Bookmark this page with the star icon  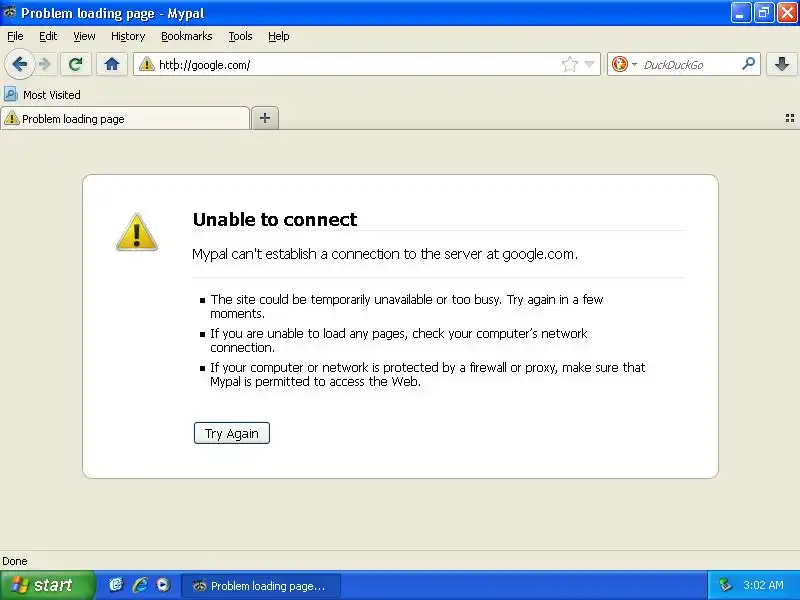pyautogui.click(x=569, y=64)
